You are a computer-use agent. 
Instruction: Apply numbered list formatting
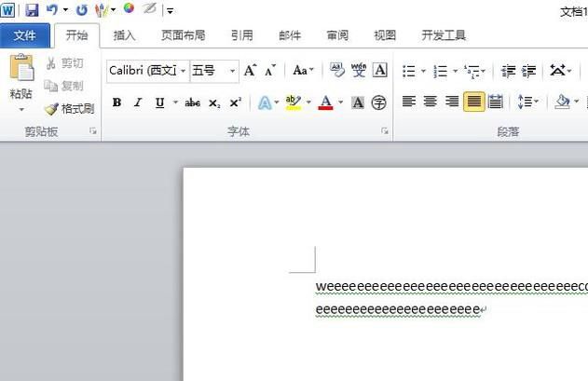[x=441, y=71]
